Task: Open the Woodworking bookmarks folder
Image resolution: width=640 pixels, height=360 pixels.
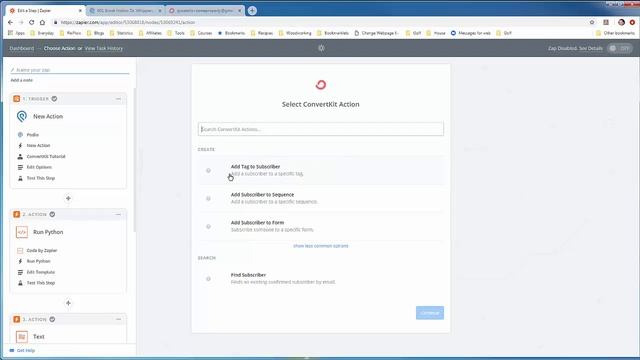Action: [x=295, y=33]
